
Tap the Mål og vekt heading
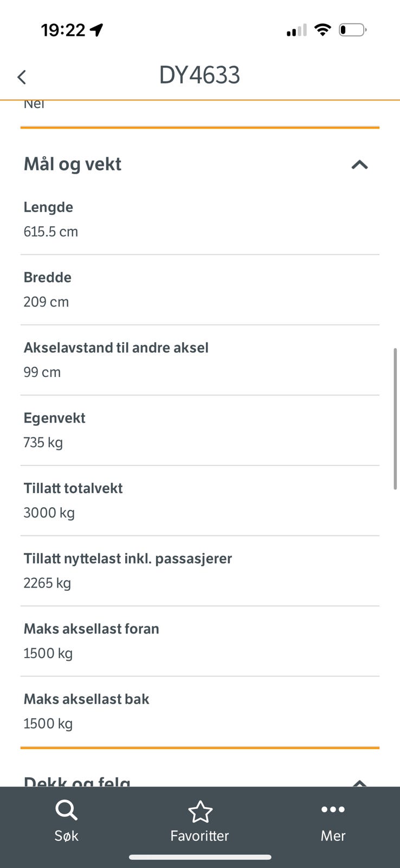(x=73, y=164)
